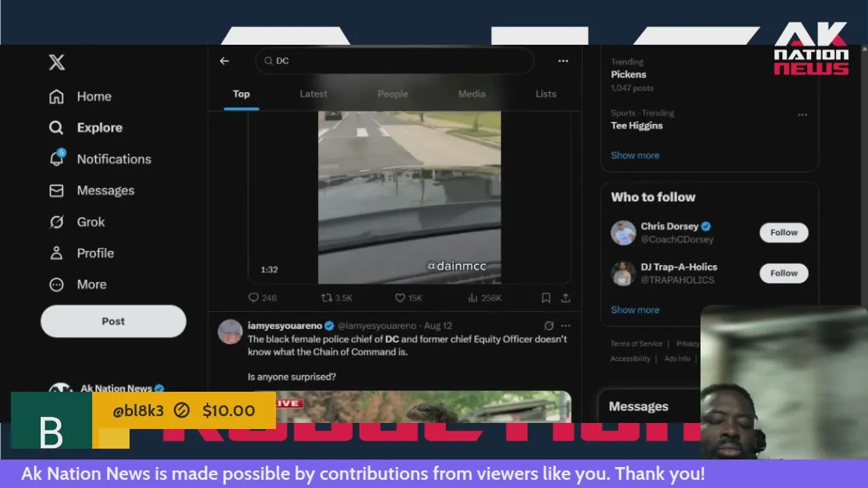
Task: Open more options on iamyesyouareno post
Action: [x=566, y=325]
